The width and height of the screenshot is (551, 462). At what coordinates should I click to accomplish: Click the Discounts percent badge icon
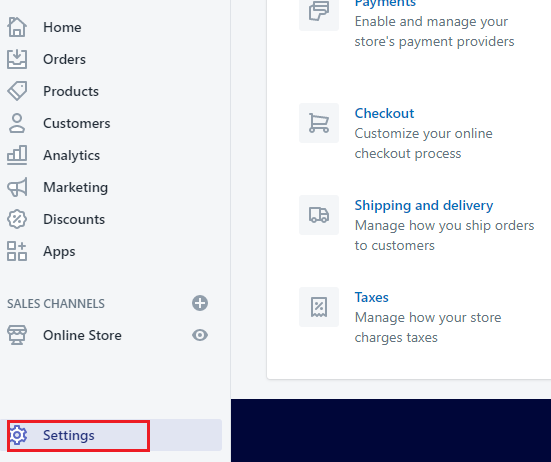click(17, 219)
